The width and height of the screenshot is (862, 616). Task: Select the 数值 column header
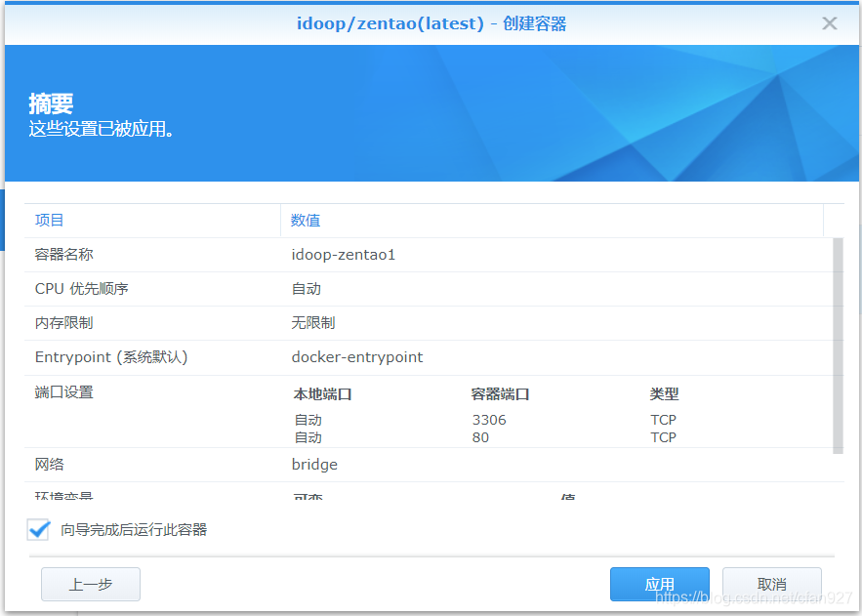[305, 220]
